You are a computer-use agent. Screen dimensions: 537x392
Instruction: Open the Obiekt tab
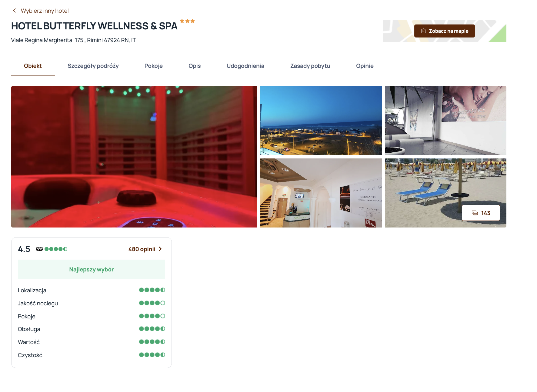point(33,66)
